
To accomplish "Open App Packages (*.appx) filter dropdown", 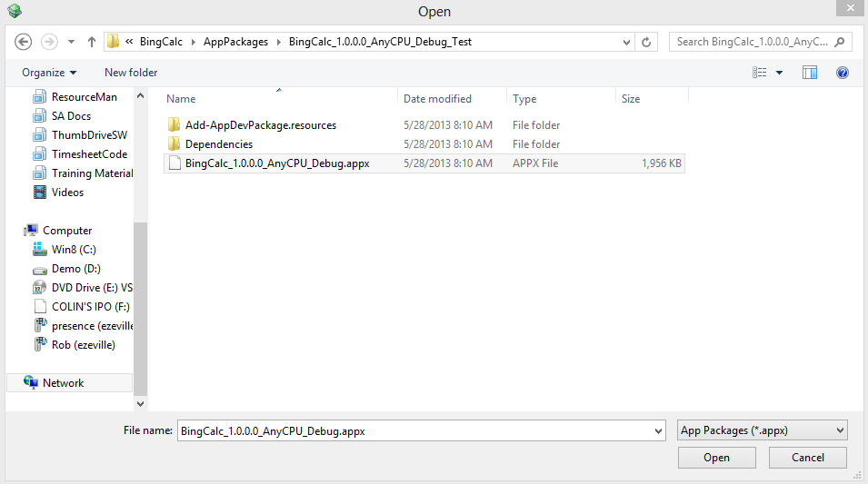I will pos(763,430).
